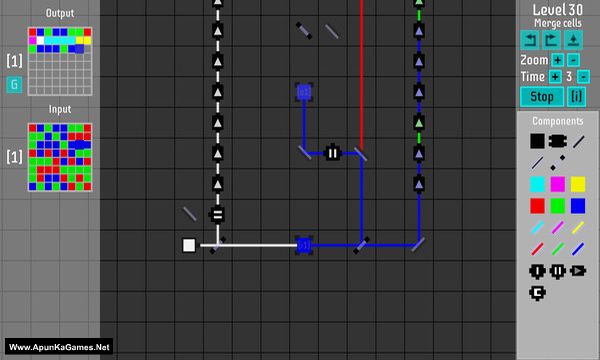Pick the magenta color block
The height and width of the screenshot is (360, 600).
(x=558, y=184)
